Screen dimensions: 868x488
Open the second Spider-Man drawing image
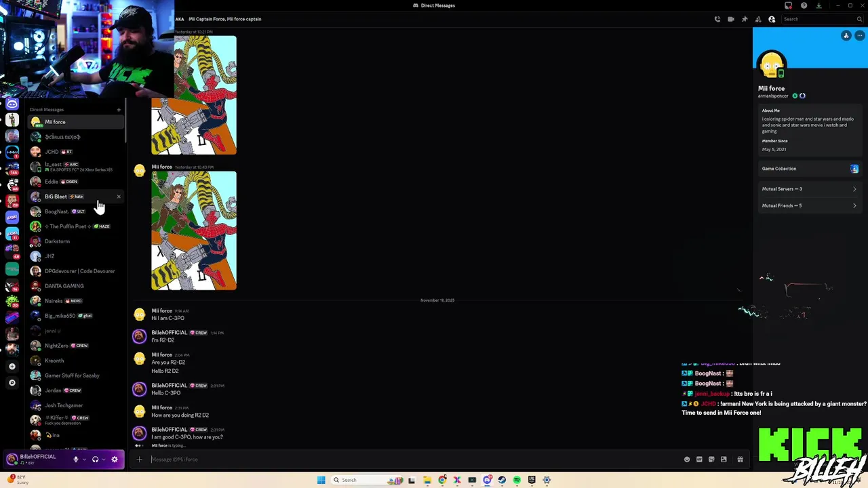coord(194,230)
